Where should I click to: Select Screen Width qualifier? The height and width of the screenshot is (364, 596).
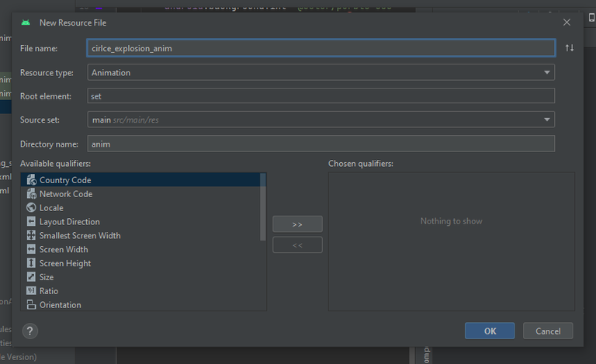click(x=140, y=249)
